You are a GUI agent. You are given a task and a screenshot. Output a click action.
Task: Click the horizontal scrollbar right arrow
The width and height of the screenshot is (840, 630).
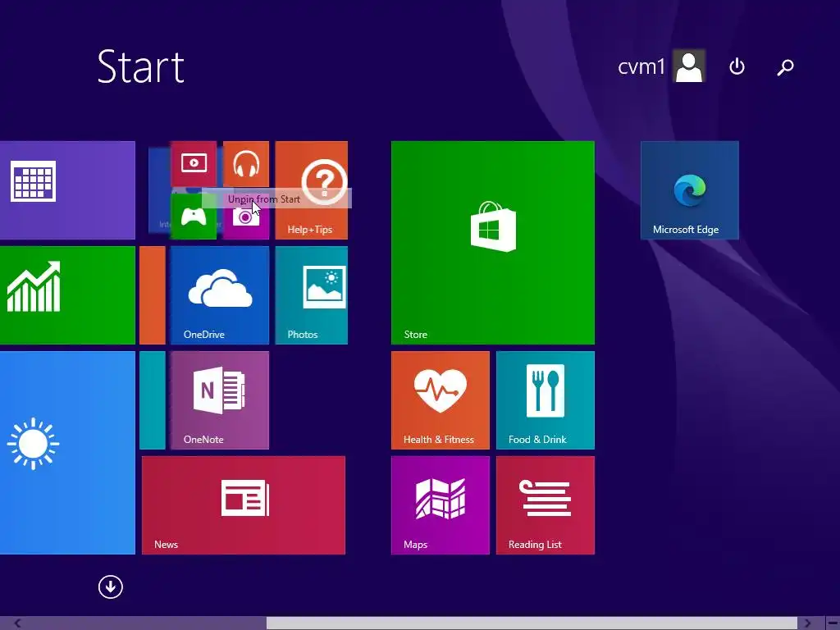(807, 623)
